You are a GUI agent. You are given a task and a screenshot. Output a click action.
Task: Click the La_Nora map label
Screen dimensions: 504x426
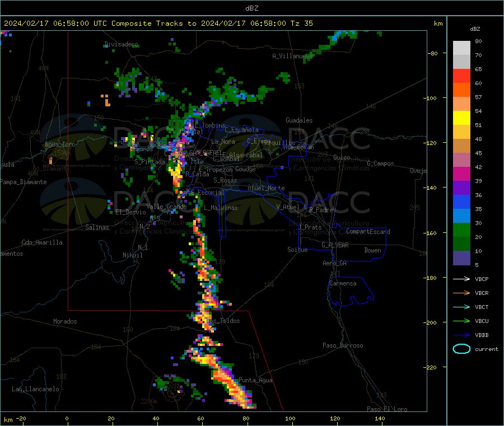(223, 142)
